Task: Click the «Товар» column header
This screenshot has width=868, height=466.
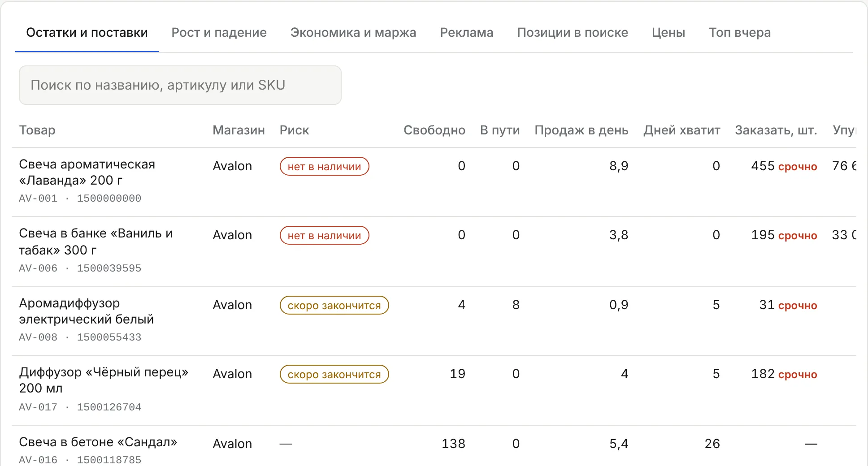Action: coord(37,130)
